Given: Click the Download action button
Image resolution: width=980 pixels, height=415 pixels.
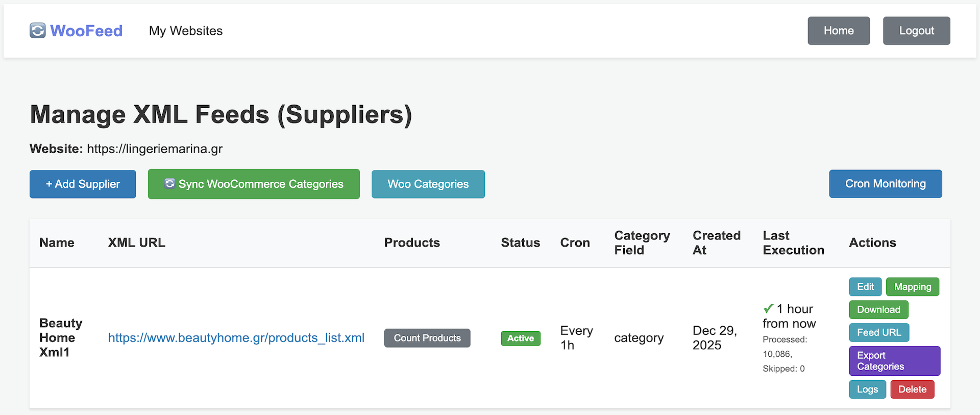Looking at the screenshot, I should click(x=878, y=309).
